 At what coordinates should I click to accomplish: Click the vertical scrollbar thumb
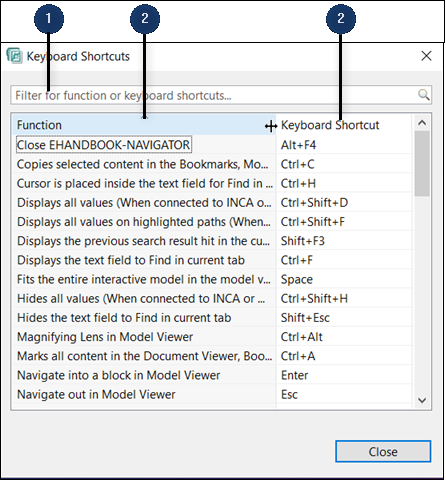pyautogui.click(x=422, y=163)
